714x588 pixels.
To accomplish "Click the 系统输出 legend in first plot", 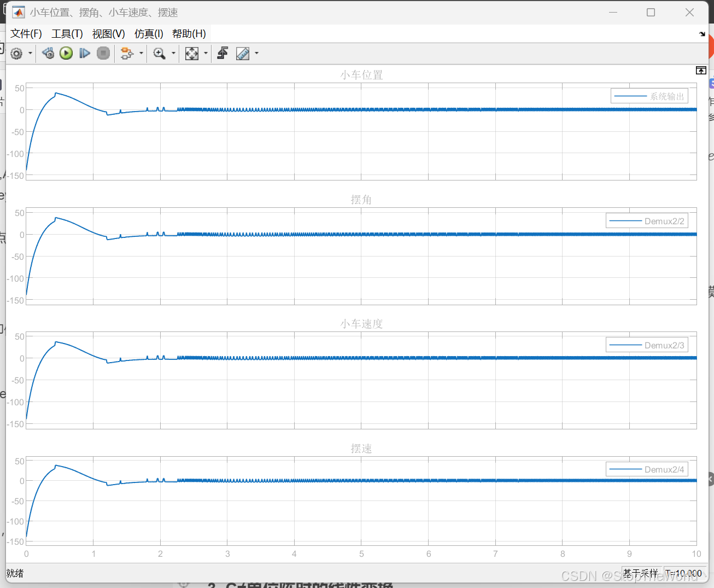I will (x=649, y=96).
